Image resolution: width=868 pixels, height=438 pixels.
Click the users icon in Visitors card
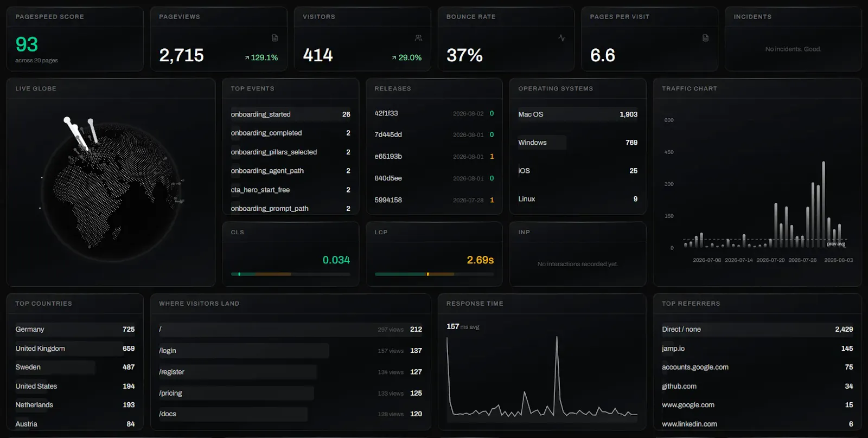pos(418,38)
